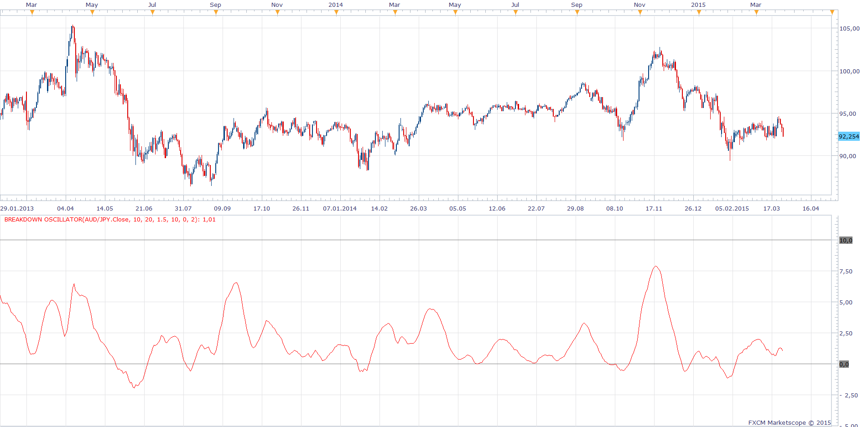This screenshot has width=868, height=427.
Task: Select the 12.06 date label
Action: click(x=497, y=208)
